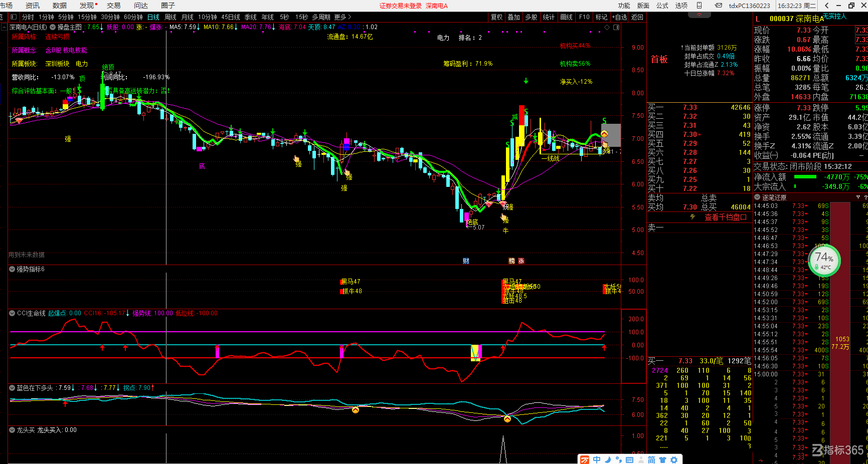Open the 发现 menu
Screen dimensions: 868x464
pyautogui.click(x=87, y=6)
